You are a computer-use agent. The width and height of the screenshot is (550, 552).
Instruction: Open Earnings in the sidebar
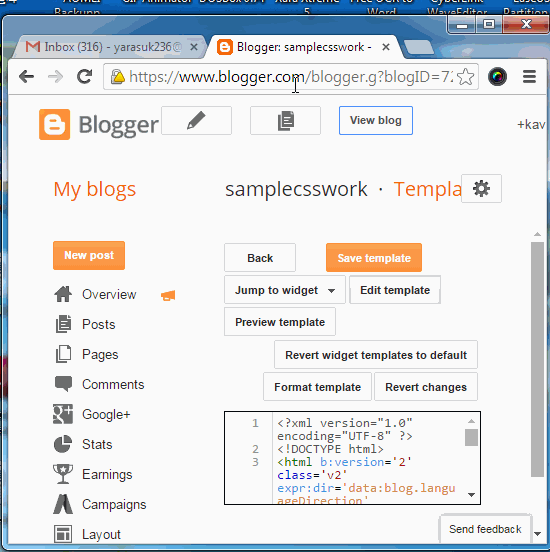107,474
